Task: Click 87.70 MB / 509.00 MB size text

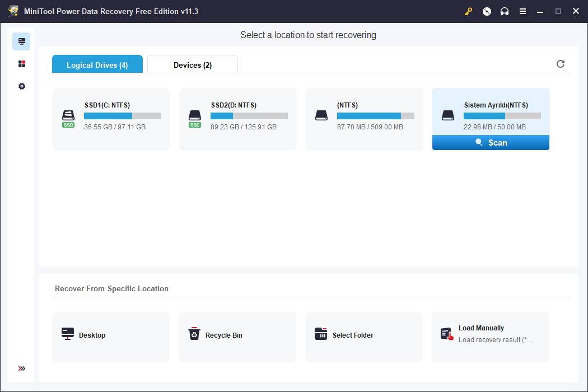Action: (x=370, y=127)
